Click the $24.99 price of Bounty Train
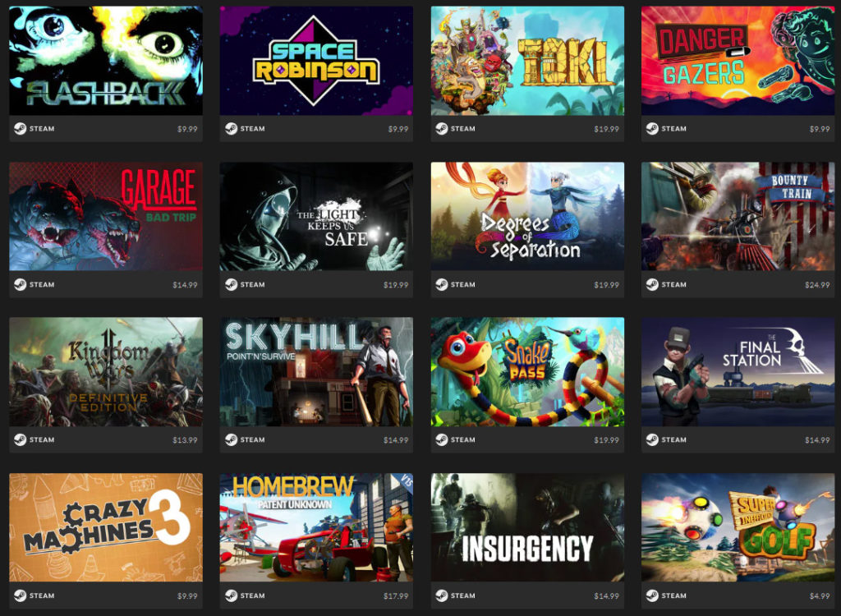Viewport: 841px width, 616px height. click(x=817, y=285)
